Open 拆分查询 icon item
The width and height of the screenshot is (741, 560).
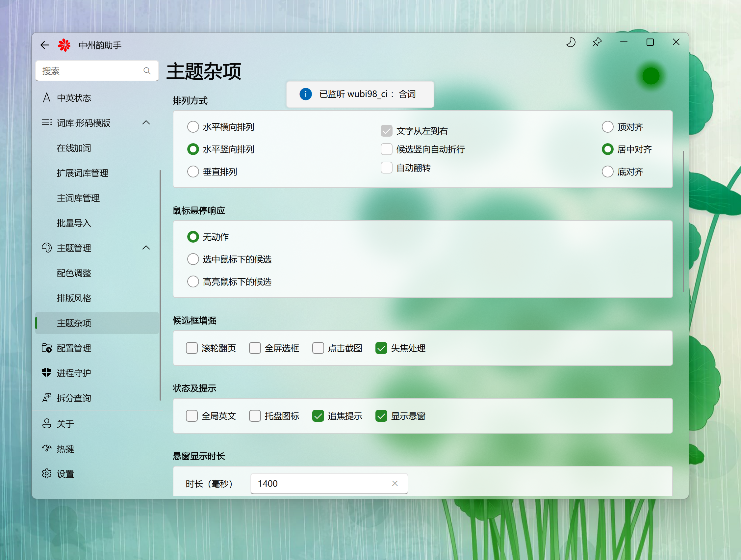[x=47, y=398]
